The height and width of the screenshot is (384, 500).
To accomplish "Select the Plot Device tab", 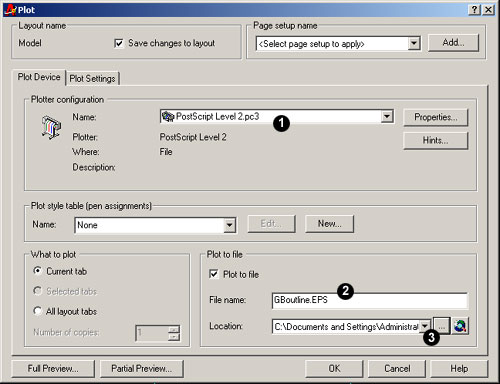I will [x=39, y=77].
